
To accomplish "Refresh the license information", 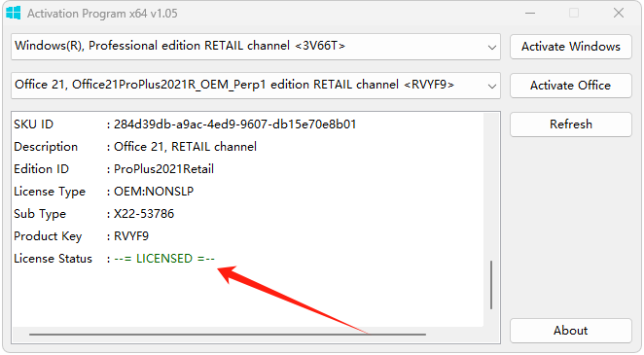I will click(x=570, y=124).
